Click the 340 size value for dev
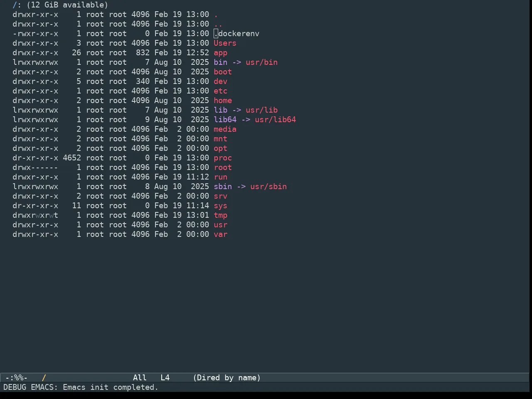 (x=143, y=81)
